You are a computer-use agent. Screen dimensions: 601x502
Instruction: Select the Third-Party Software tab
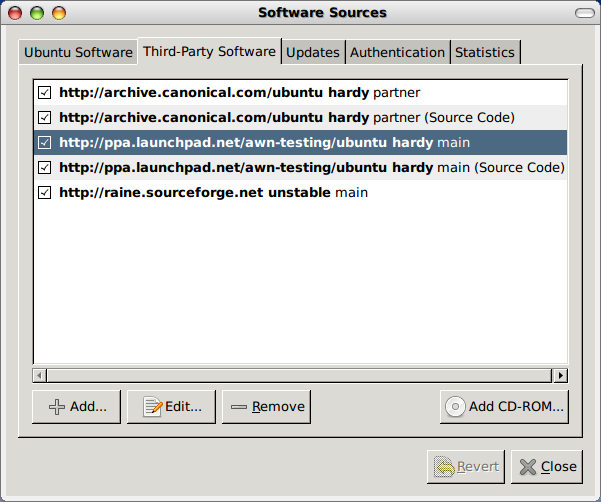click(x=209, y=51)
